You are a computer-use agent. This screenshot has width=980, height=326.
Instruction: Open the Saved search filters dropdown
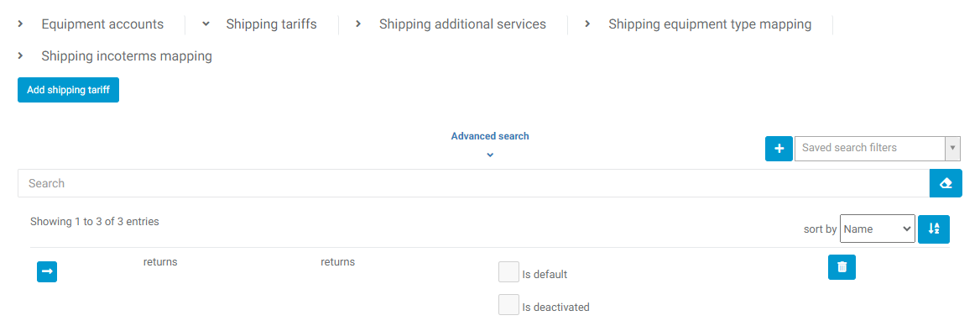pyautogui.click(x=877, y=148)
